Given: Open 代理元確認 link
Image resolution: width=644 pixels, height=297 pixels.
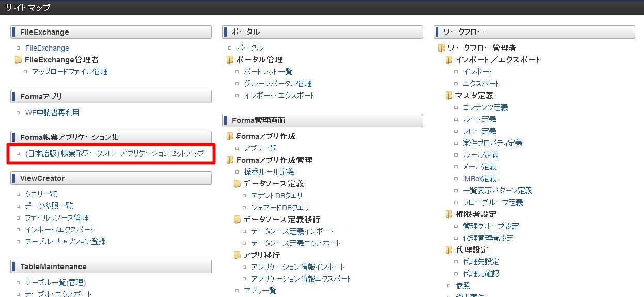Looking at the screenshot, I should (x=481, y=274).
